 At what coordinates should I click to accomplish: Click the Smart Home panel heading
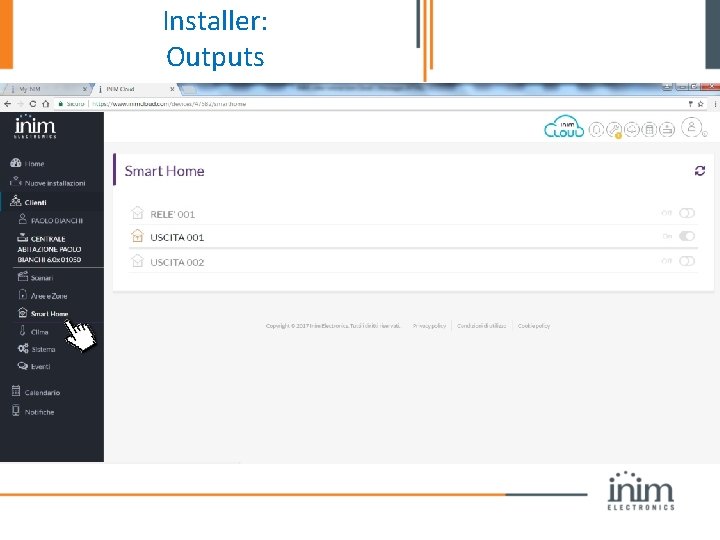click(x=164, y=171)
